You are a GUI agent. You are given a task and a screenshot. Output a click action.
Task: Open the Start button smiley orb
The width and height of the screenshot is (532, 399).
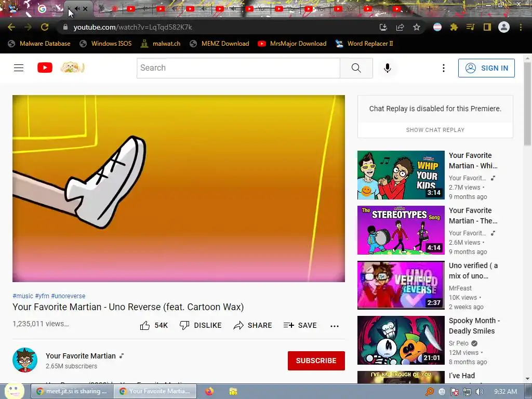coord(14,391)
